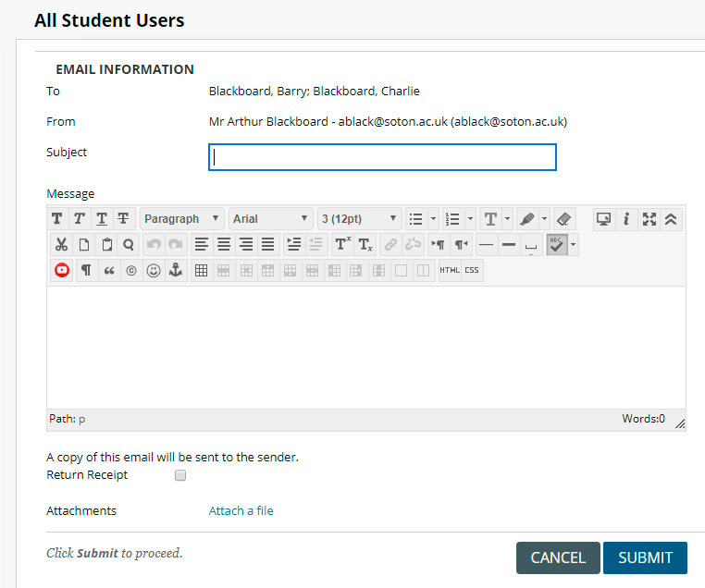705x588 pixels.
Task: Click the copy icon
Action: pyautogui.click(x=83, y=244)
